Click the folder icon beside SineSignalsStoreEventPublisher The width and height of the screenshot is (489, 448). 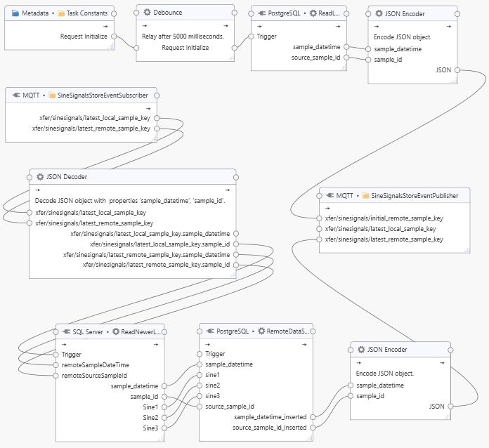[x=365, y=195]
